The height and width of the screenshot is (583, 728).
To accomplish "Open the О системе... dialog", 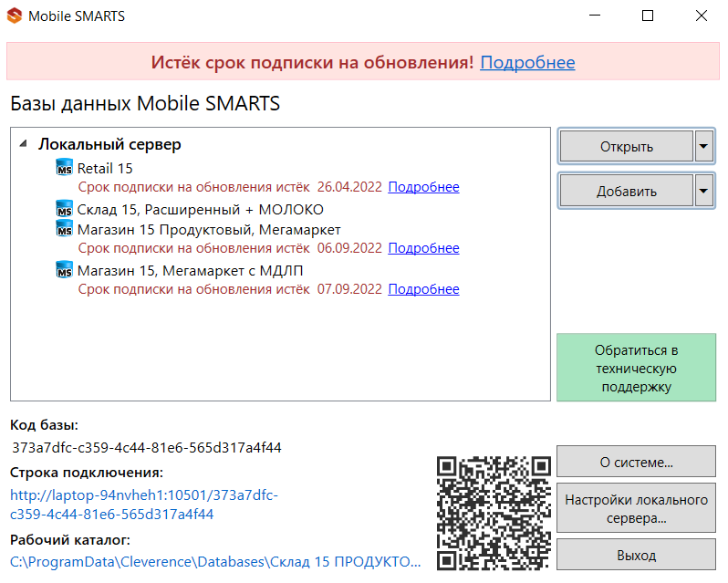I will click(x=636, y=462).
